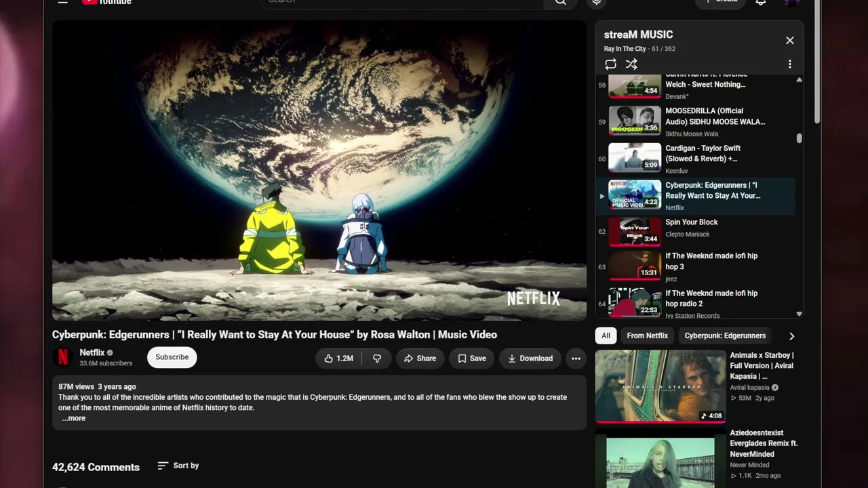This screenshot has width=868, height=488.
Task: Click 'If The Weeknd made lofi hip hop radio 2' title
Action: pyautogui.click(x=711, y=298)
